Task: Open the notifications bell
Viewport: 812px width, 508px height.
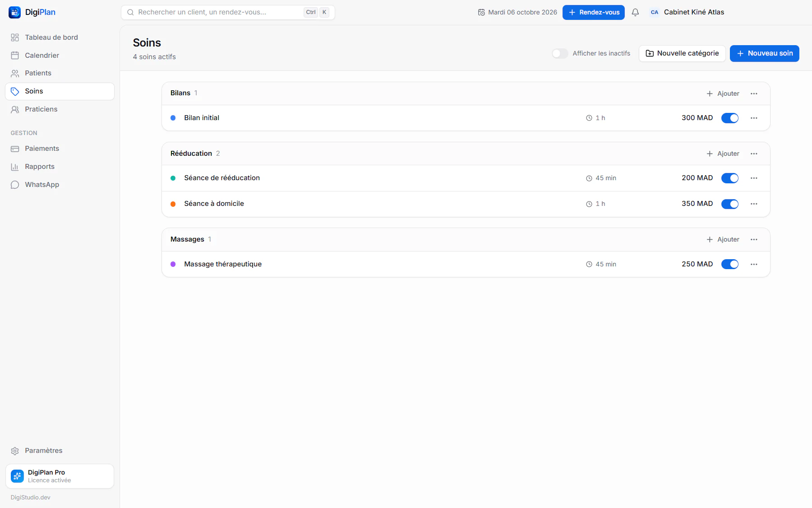Action: [x=635, y=12]
